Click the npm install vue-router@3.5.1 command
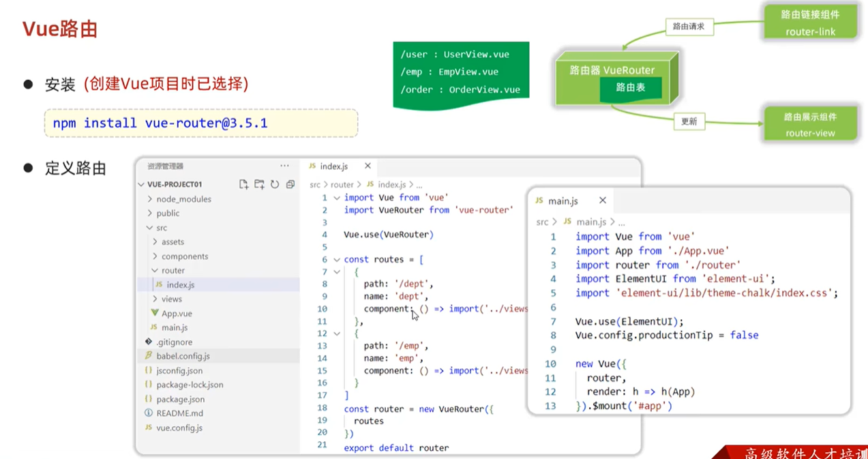This screenshot has width=868, height=459. click(x=200, y=123)
